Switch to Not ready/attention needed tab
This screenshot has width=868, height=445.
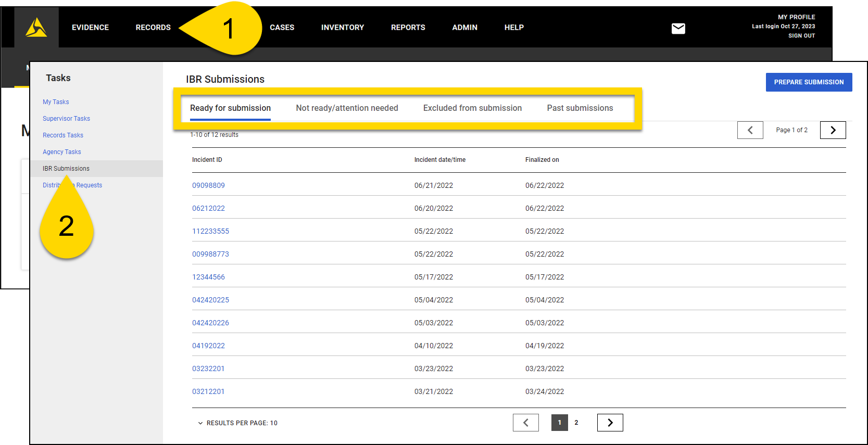pos(347,108)
